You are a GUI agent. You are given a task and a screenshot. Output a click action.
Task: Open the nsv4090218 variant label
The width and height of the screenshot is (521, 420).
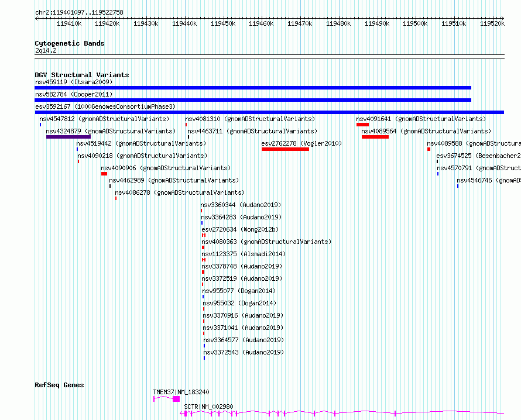click(142, 156)
